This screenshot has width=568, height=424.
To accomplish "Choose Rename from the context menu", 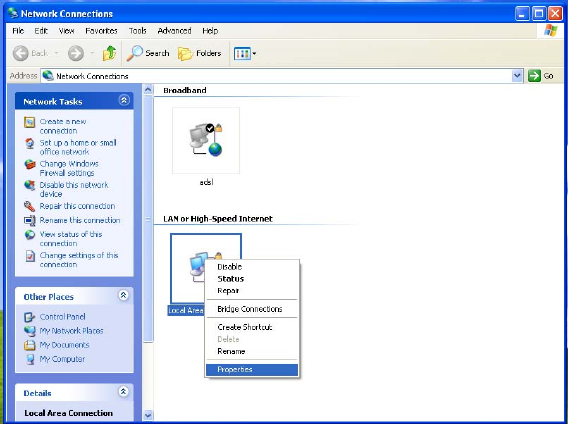I will (x=252, y=351).
